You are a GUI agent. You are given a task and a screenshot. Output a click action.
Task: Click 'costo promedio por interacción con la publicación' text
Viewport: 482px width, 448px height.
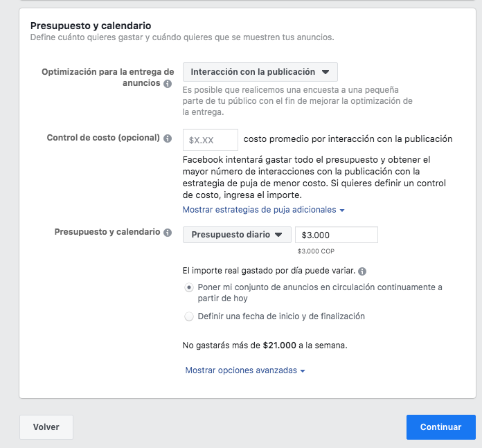(x=348, y=139)
